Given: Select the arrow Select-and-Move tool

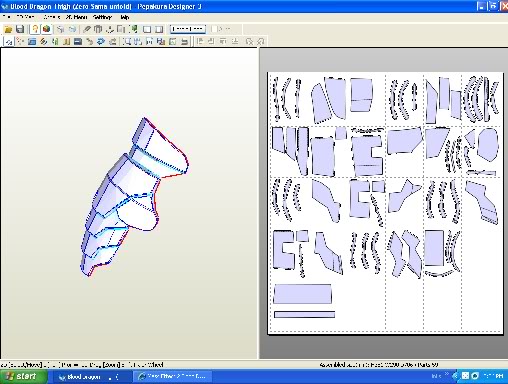Looking at the screenshot, I should [9, 42].
